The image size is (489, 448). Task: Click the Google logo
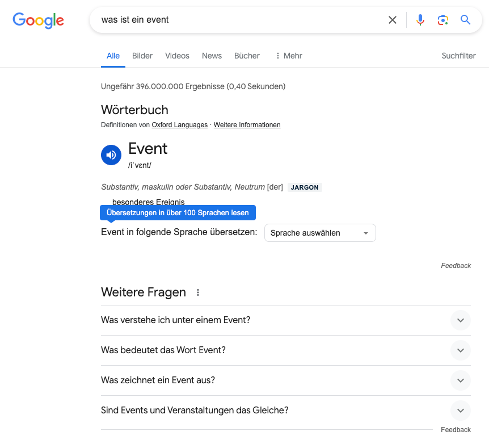point(38,21)
